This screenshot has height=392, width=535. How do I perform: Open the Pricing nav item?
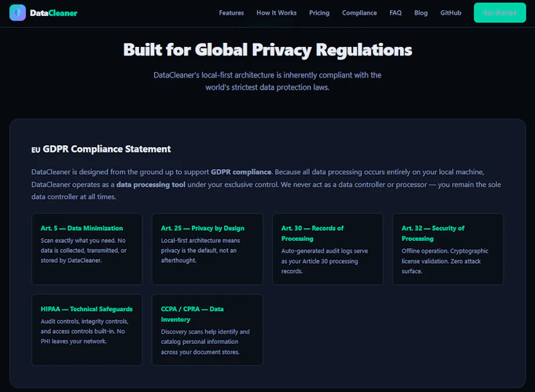click(320, 13)
